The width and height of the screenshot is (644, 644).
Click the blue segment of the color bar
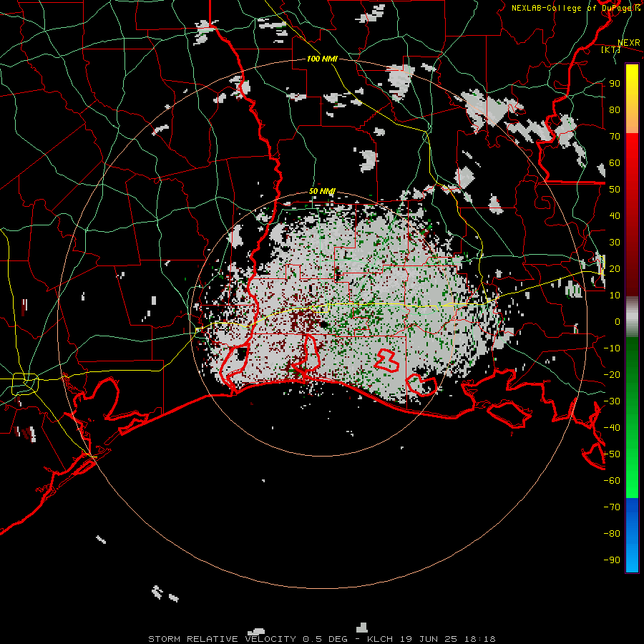(x=632, y=535)
